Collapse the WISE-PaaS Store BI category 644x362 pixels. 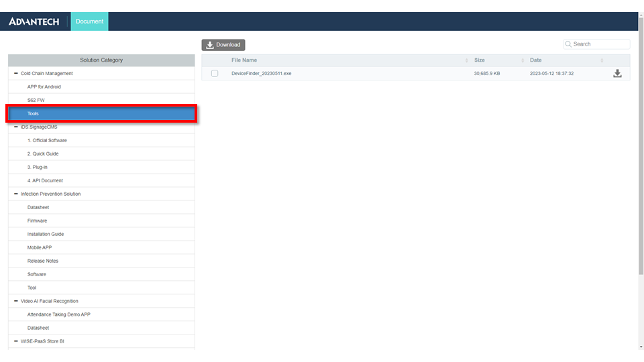(15, 341)
